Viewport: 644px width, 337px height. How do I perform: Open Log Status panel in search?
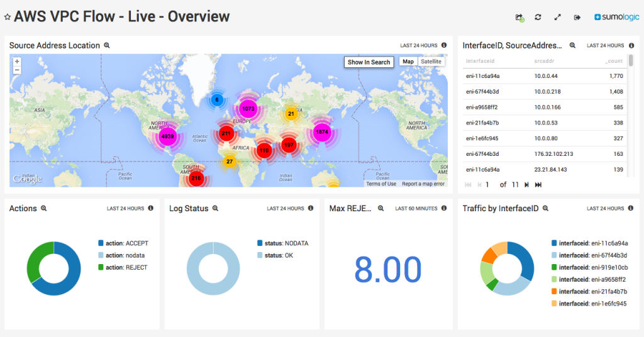pos(215,209)
